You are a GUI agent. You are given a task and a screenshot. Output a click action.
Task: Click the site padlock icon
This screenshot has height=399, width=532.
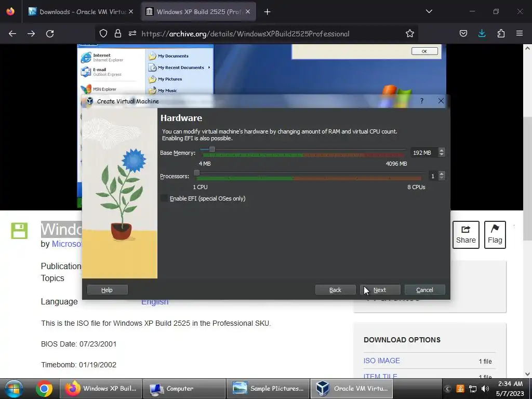[x=118, y=34]
